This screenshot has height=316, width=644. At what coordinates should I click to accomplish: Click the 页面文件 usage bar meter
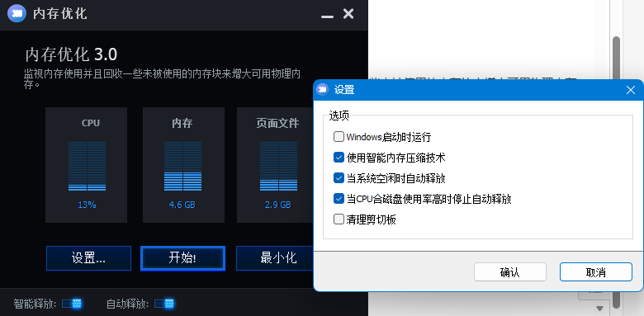pos(278,166)
